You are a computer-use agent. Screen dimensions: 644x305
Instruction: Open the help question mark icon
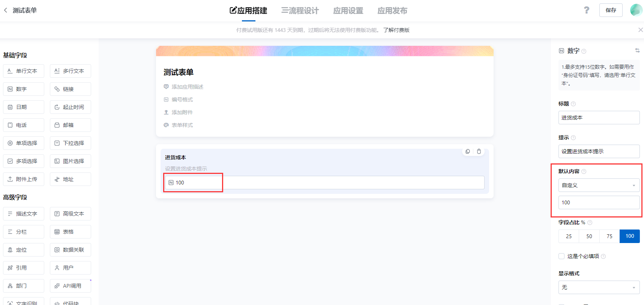tap(587, 10)
